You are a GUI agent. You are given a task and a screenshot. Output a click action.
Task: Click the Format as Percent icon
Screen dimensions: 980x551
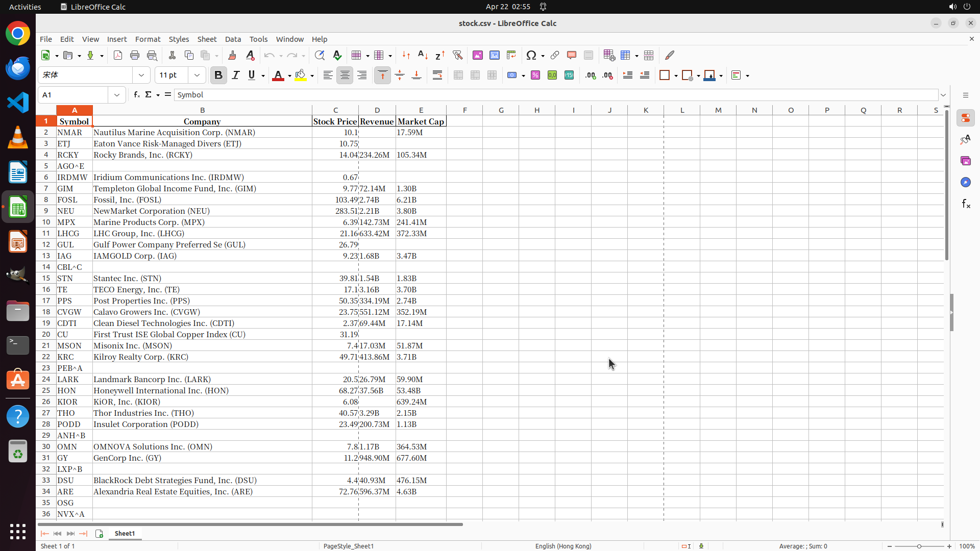point(535,76)
